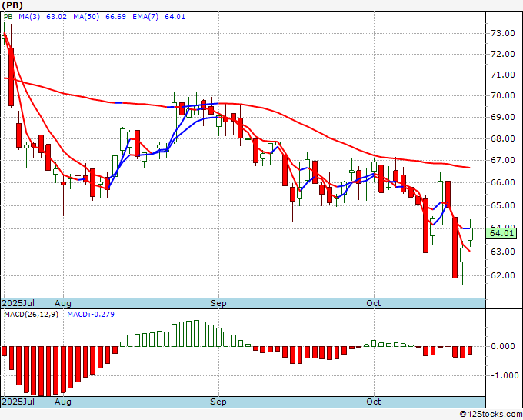Viewport: 523px width, 420px height.
Task: Click the MACD(26,12,9) indicator label
Action: (x=31, y=315)
